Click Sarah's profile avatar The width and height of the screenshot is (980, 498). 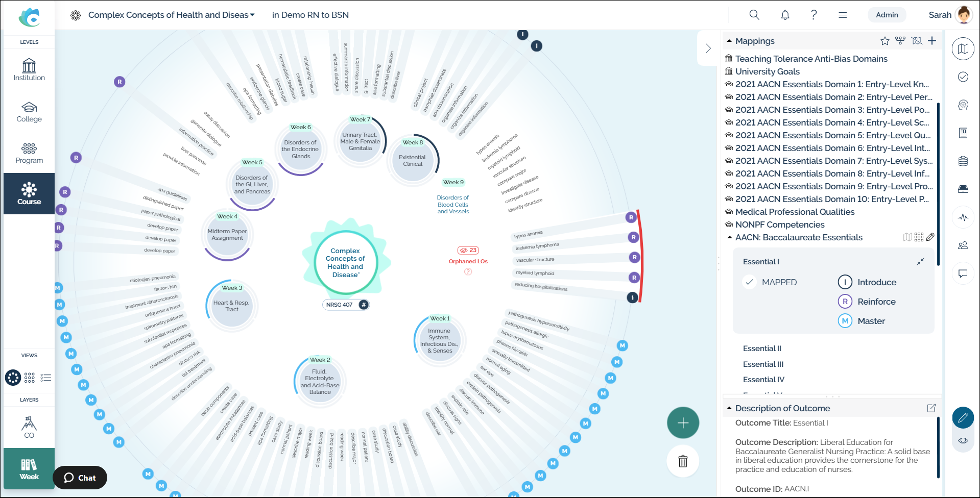click(x=964, y=15)
